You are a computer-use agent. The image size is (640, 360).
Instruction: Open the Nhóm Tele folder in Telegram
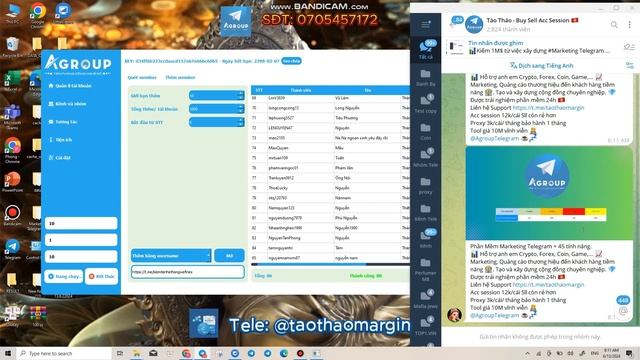pyautogui.click(x=425, y=158)
